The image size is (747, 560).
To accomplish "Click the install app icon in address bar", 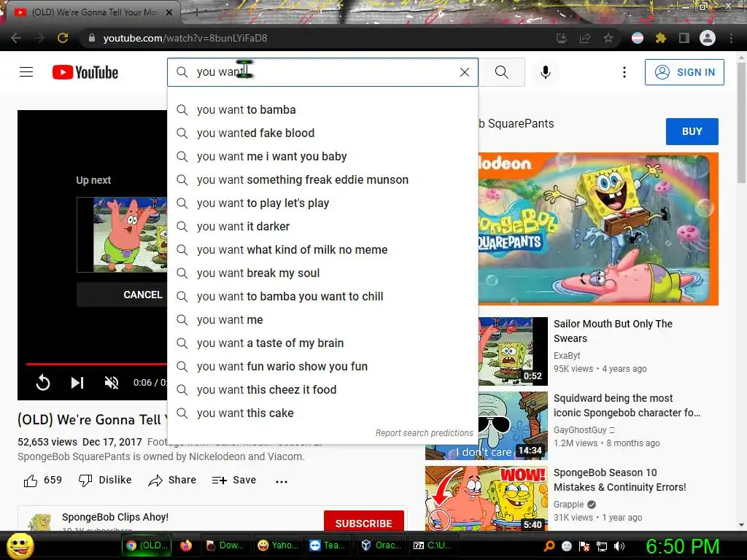I will (562, 38).
